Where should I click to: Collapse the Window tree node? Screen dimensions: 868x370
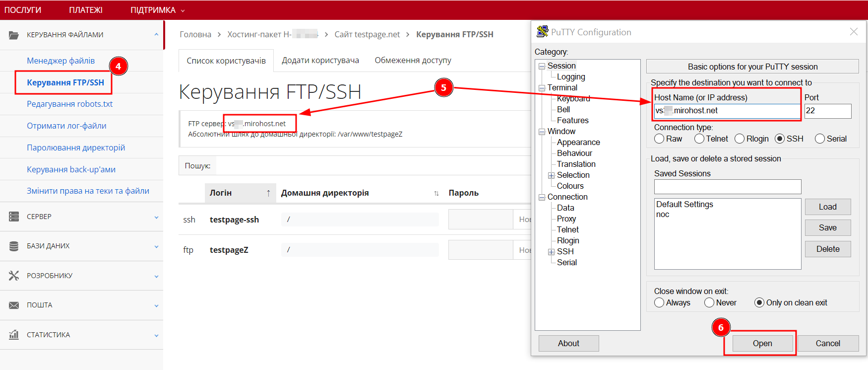coord(542,132)
